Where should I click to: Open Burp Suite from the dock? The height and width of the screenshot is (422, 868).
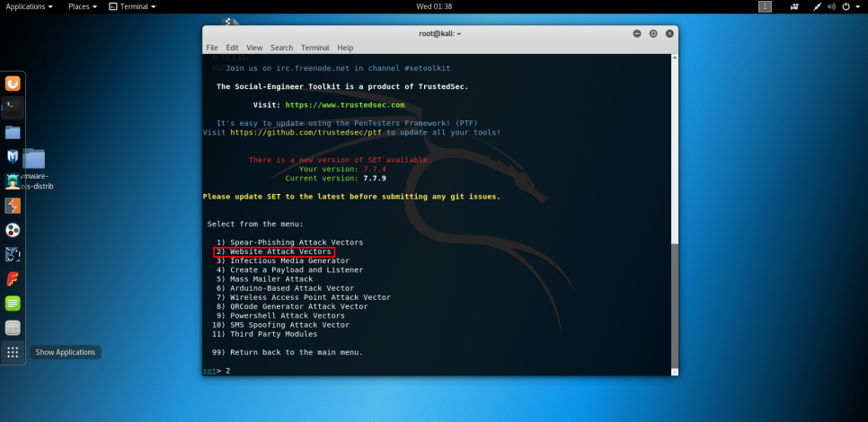tap(13, 206)
